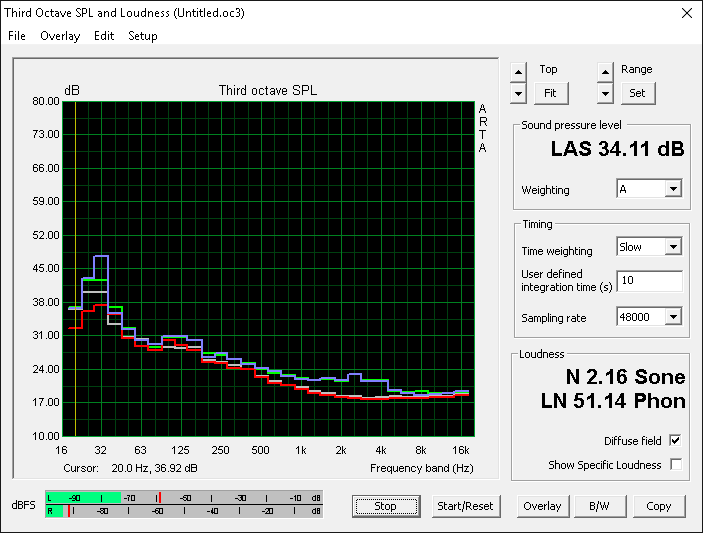Click the integration time input field
Viewport: 703px width, 533px height.
click(649, 281)
